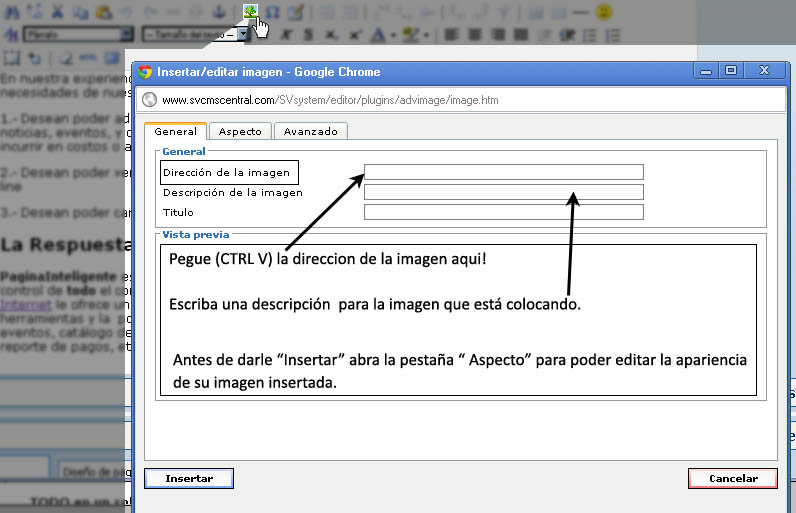Click the Descripción de la imagen field
The width and height of the screenshot is (796, 513).
point(503,192)
